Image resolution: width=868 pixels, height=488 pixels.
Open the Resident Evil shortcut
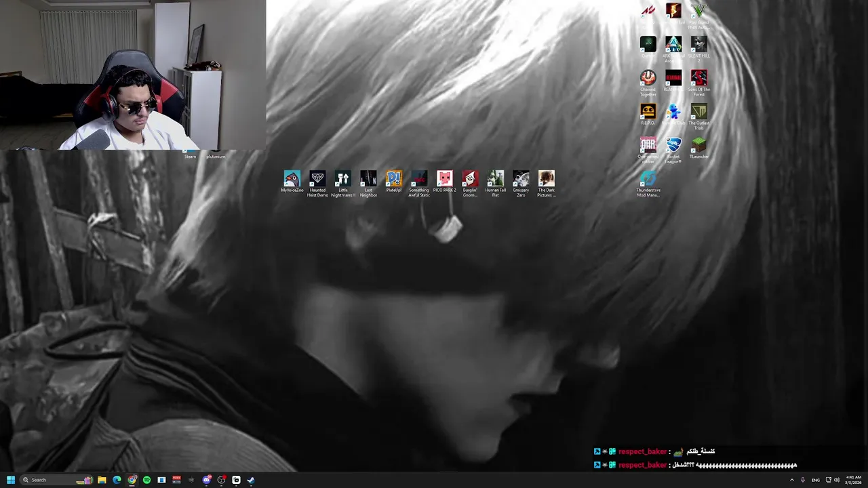coord(673,13)
